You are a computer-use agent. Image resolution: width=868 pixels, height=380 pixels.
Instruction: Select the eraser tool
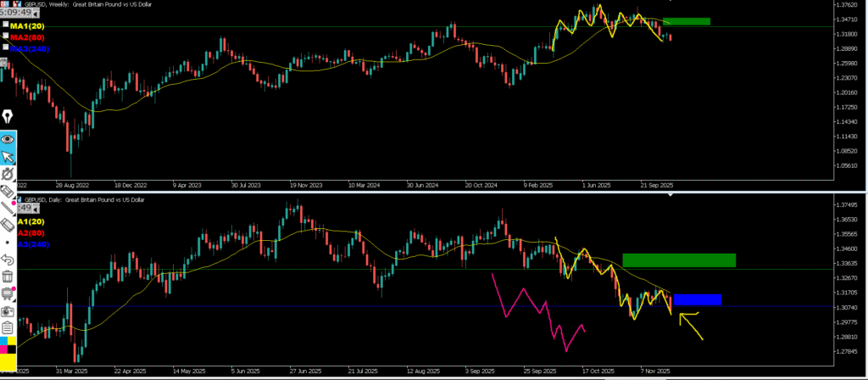point(8,225)
